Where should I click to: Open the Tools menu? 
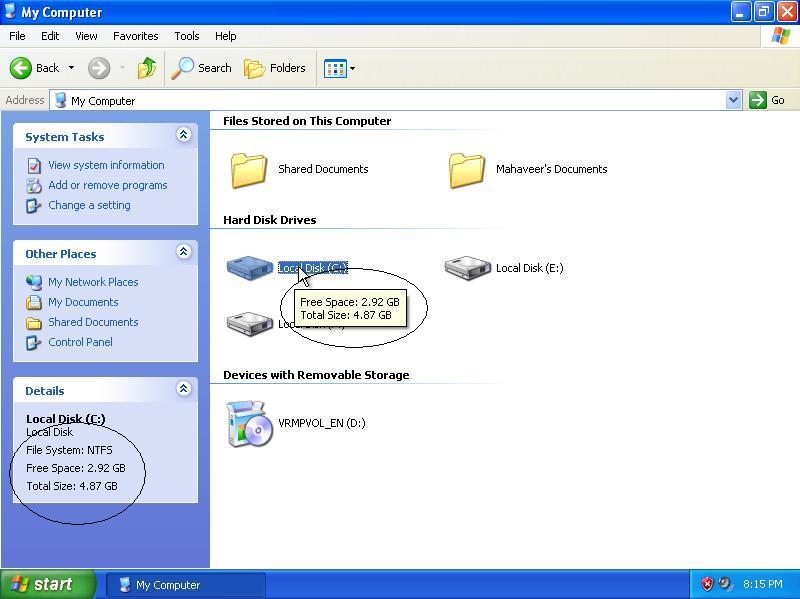click(186, 35)
